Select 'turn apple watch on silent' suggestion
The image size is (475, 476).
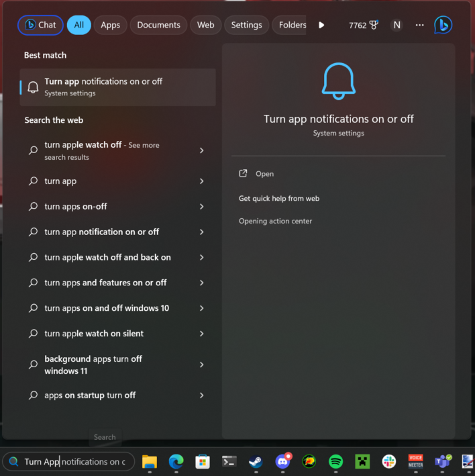[x=117, y=334]
